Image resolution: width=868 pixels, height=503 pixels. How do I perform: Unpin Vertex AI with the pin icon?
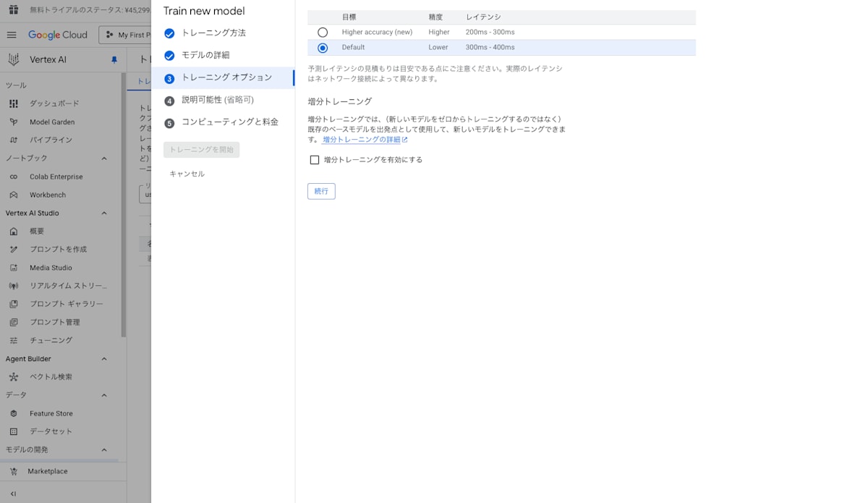click(114, 60)
